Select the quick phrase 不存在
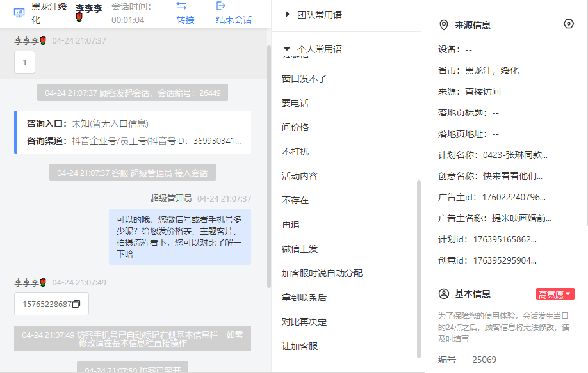 pyautogui.click(x=295, y=201)
